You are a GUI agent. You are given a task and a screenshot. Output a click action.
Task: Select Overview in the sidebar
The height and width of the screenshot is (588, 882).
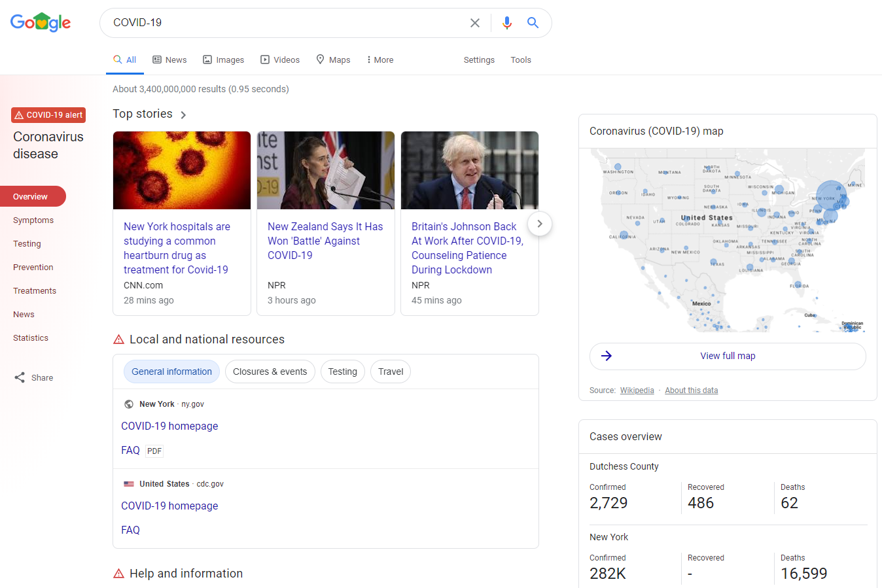tap(33, 196)
